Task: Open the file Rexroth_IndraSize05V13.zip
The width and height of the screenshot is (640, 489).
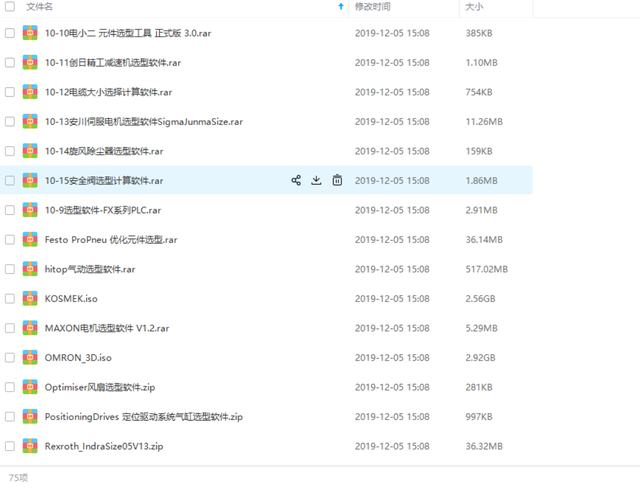Action: click(x=104, y=446)
